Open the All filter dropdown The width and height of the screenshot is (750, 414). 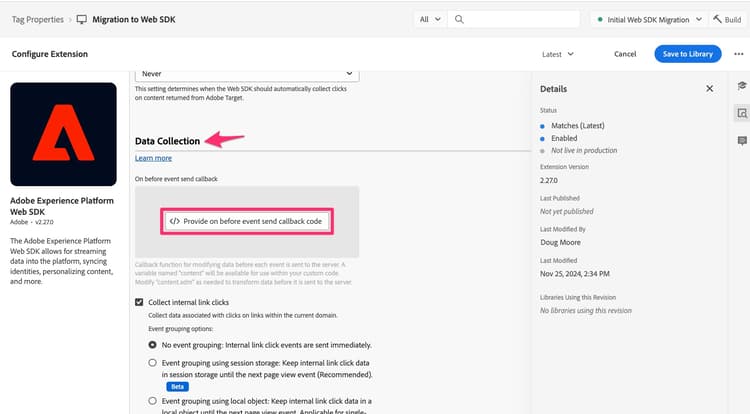(x=430, y=19)
